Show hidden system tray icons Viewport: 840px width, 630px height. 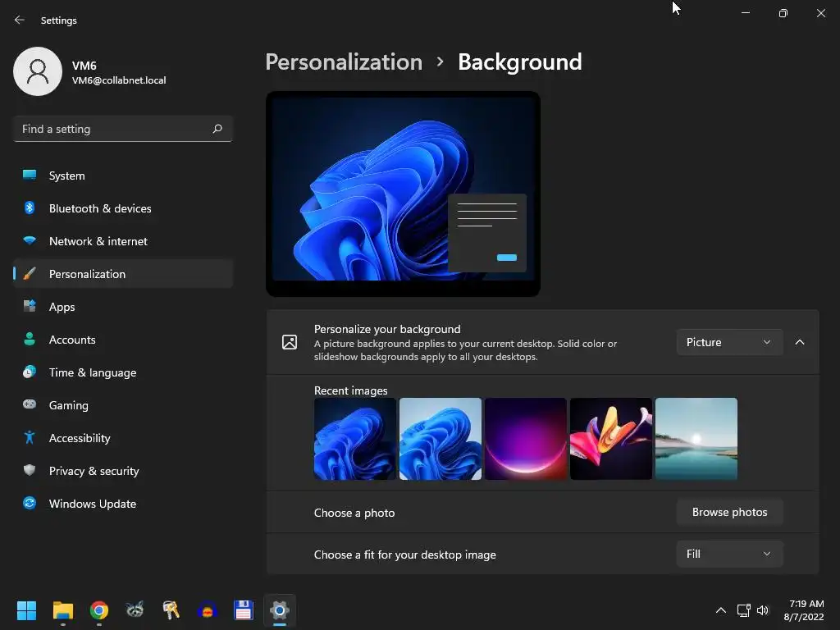coord(720,610)
